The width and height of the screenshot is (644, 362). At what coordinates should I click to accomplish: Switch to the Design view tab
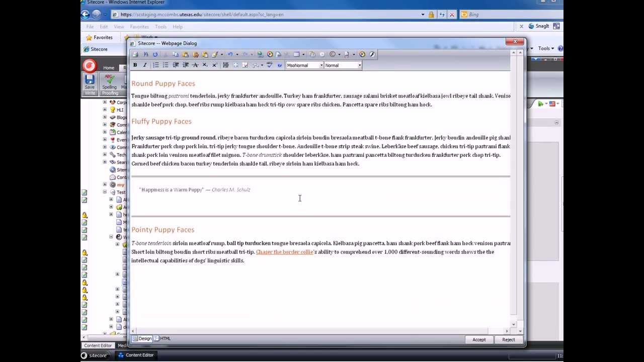click(142, 339)
